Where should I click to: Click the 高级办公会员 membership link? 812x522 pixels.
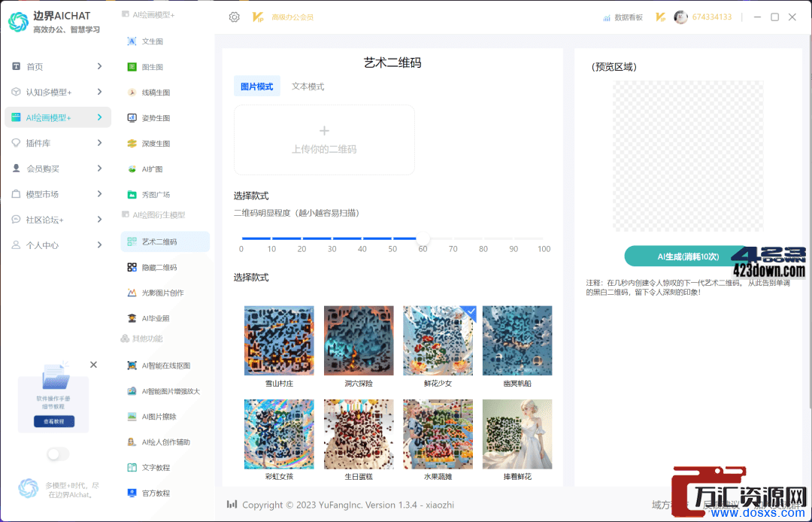coord(292,17)
